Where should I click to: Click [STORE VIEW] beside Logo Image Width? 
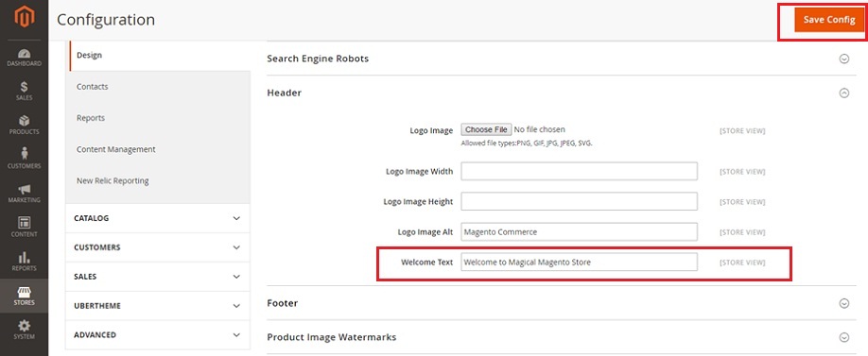click(x=742, y=172)
